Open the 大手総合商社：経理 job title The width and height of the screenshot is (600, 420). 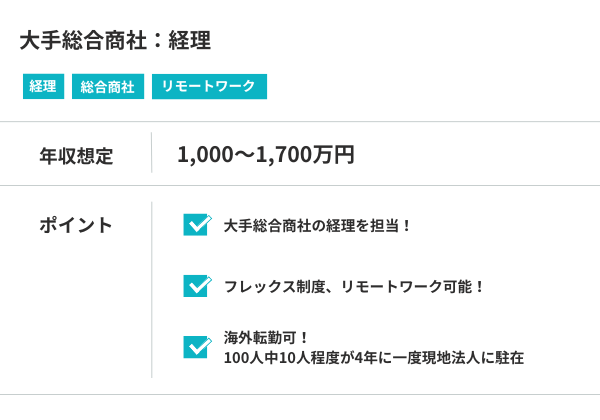115,41
